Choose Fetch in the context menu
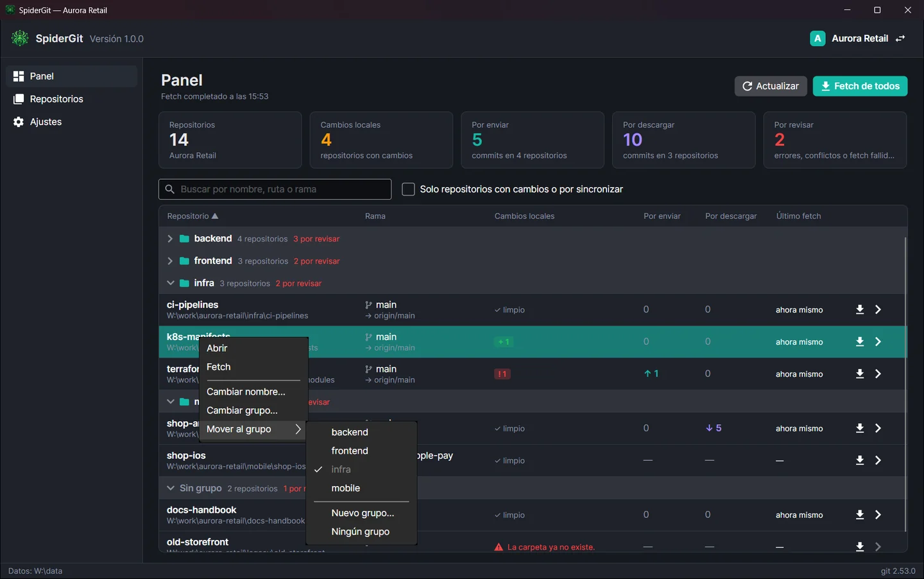This screenshot has width=924, height=579. pos(253,367)
